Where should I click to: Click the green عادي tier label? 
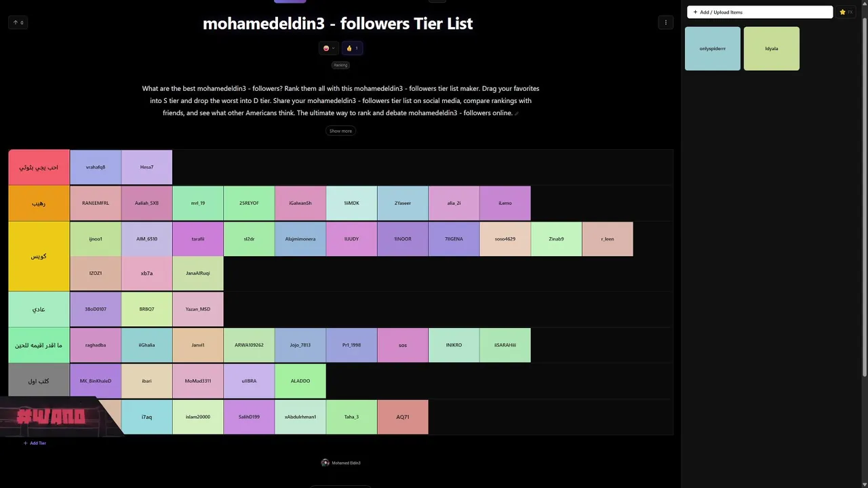click(x=39, y=309)
